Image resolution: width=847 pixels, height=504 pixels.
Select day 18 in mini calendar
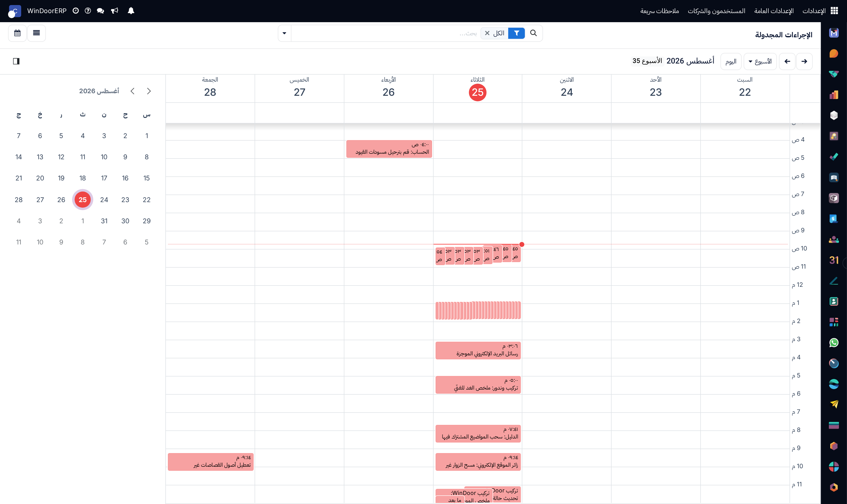click(83, 178)
